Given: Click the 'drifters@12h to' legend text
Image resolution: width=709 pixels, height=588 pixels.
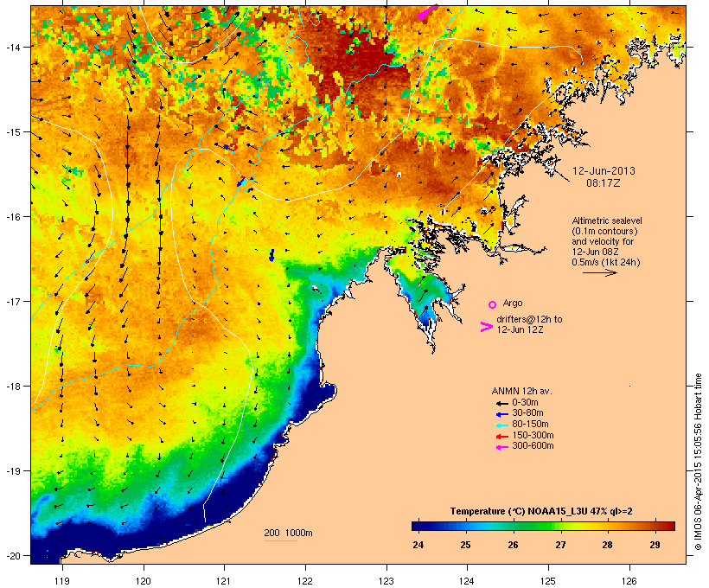Looking at the screenshot, I should coord(529,319).
